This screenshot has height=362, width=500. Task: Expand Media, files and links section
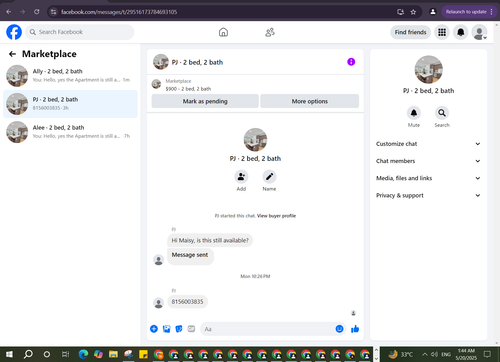428,178
